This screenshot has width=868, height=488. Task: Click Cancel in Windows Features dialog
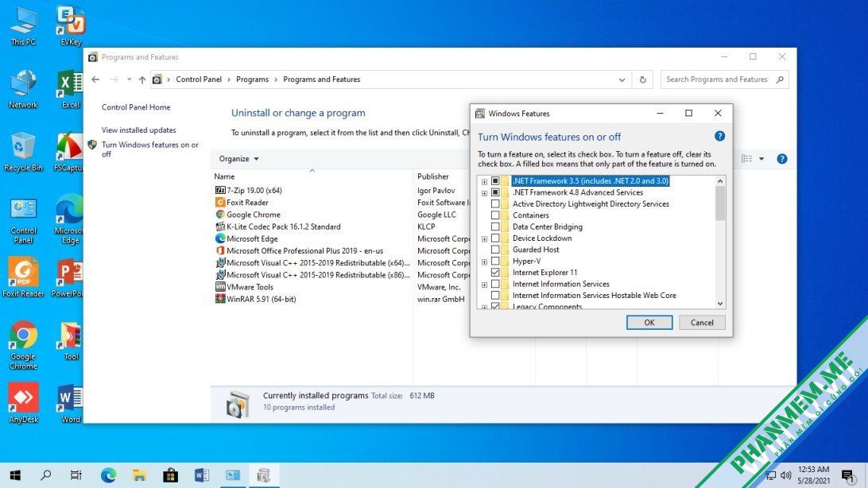click(702, 323)
